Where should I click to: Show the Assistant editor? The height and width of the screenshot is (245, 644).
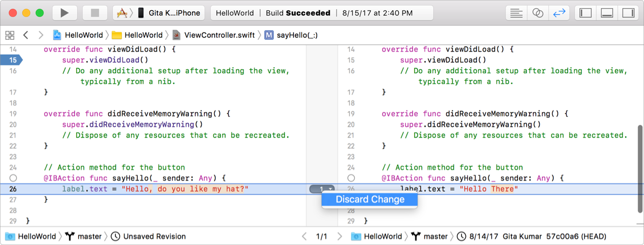538,13
